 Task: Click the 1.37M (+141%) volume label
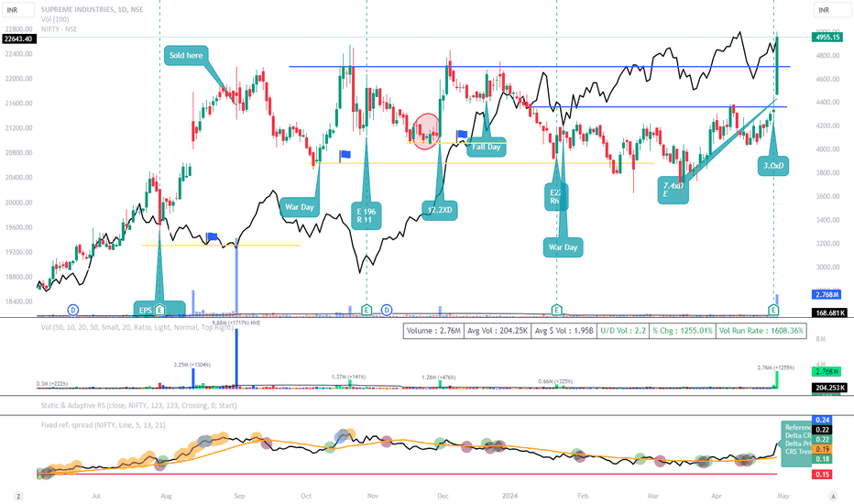[x=348, y=377]
